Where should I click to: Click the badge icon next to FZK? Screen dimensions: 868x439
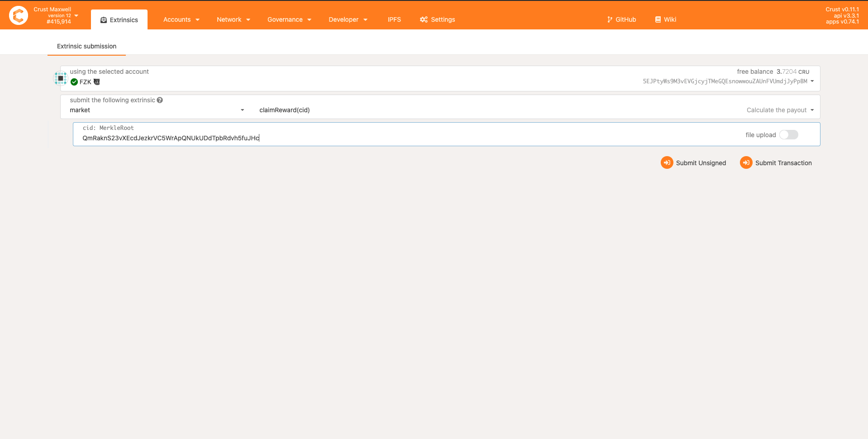tap(96, 82)
